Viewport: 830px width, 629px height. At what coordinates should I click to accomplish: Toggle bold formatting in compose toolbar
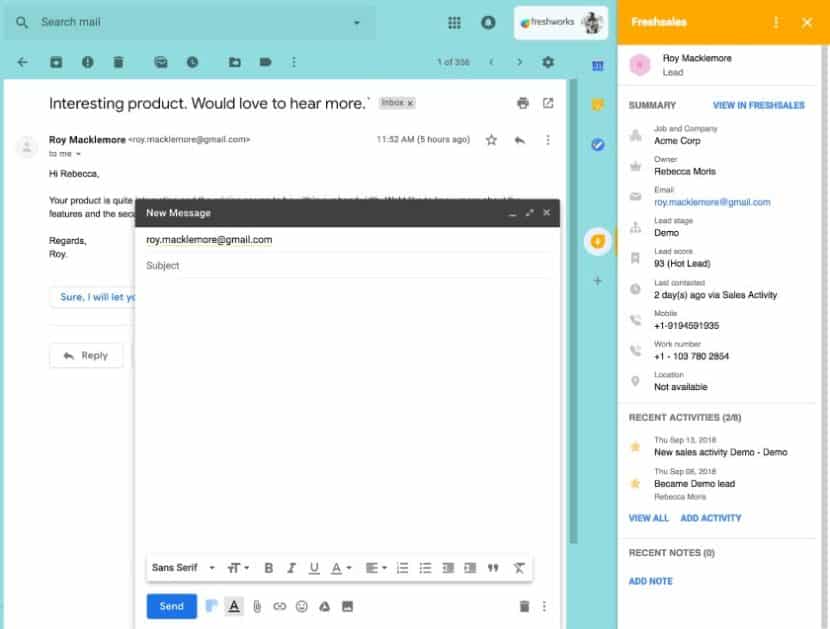pos(268,567)
